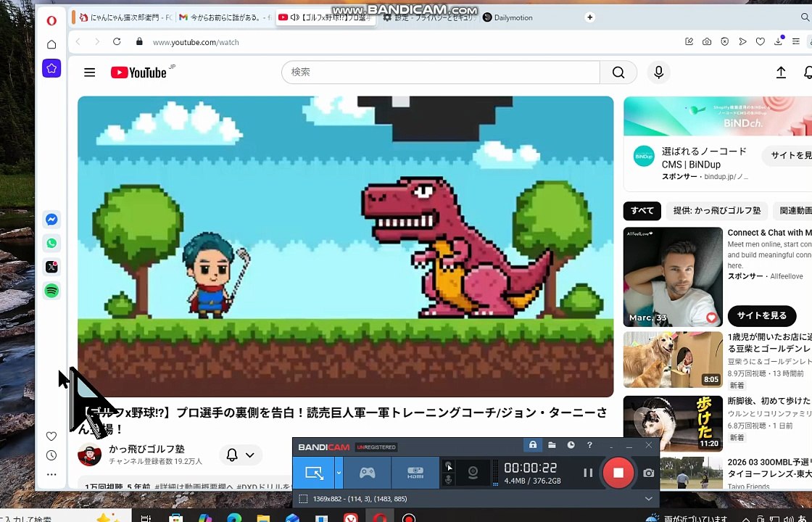Open the Opera pinboard edit icon

click(x=689, y=41)
